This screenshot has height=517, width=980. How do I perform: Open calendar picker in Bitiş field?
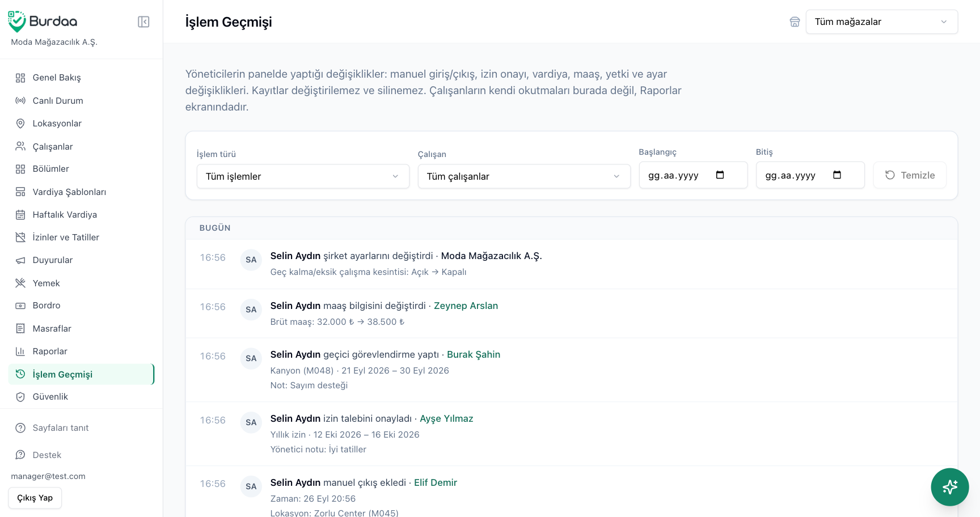point(837,175)
